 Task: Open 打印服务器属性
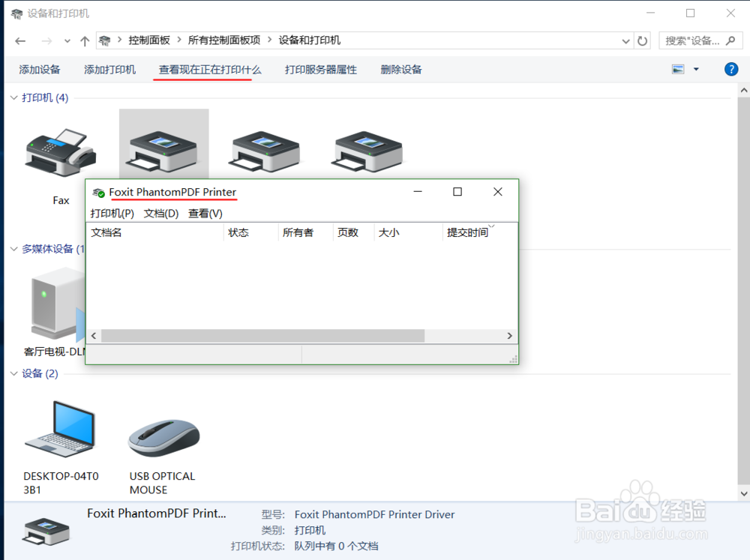click(x=321, y=69)
